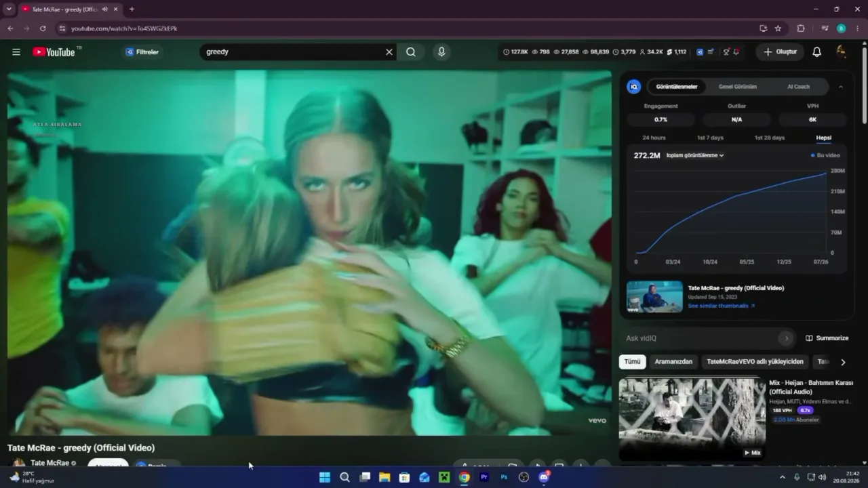Open the Chrome profile avatar
The height and width of the screenshot is (488, 868).
[x=842, y=28]
